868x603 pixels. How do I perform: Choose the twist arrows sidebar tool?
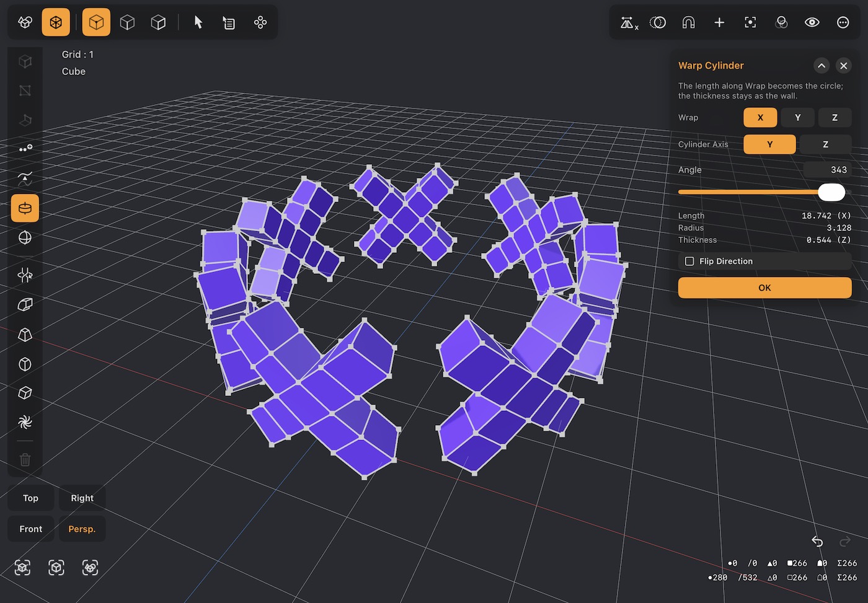pos(25,275)
